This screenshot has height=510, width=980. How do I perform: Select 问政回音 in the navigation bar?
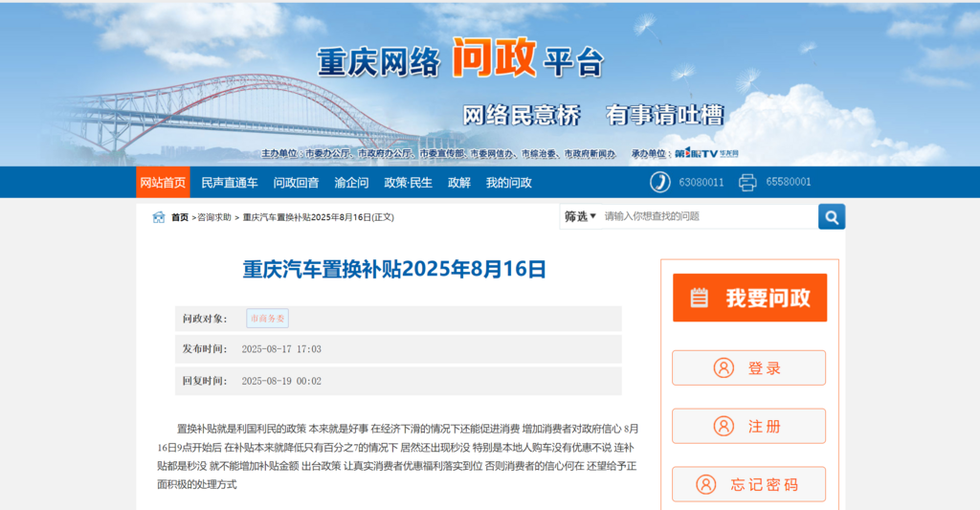[296, 183]
